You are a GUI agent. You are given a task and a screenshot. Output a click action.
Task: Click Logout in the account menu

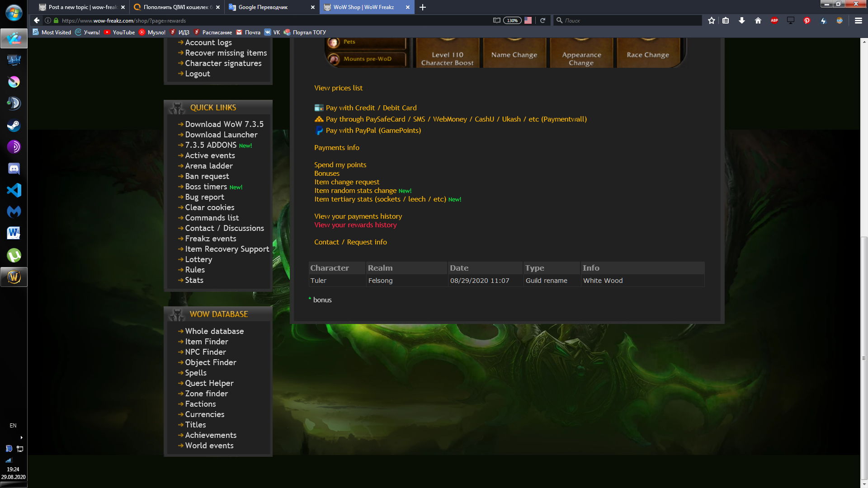point(198,73)
